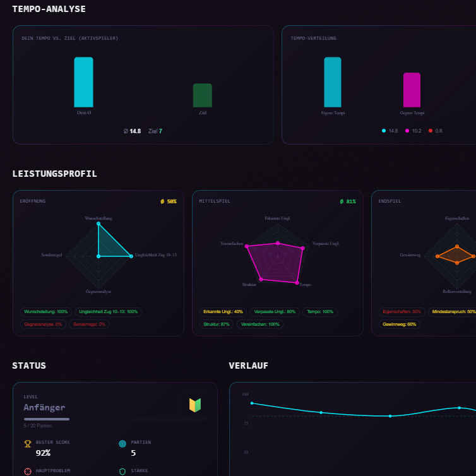The width and height of the screenshot is (476, 476).
Task: Click the green-yellow beginner level badge
Action: pos(195,405)
